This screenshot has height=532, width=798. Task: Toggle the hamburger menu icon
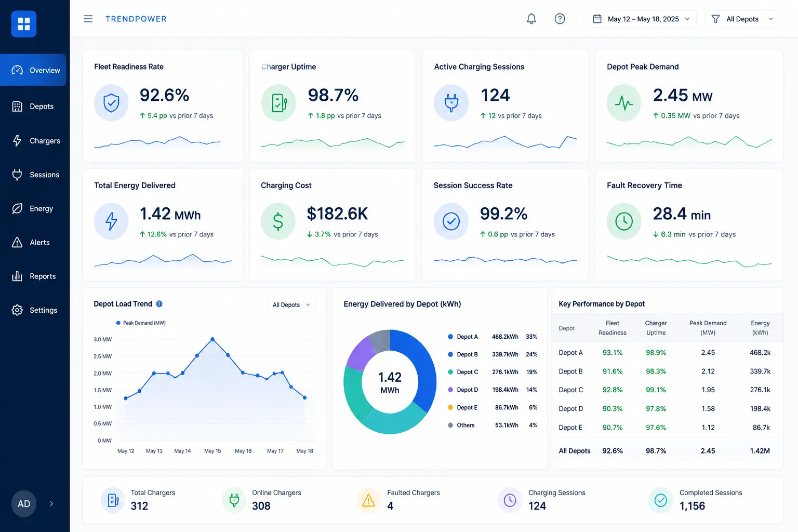88,19
